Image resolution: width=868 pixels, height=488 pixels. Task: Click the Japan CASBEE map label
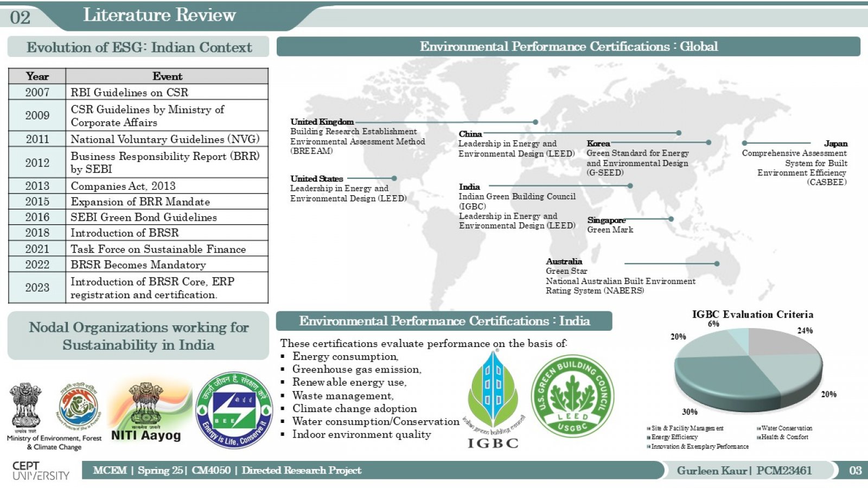tap(794, 163)
